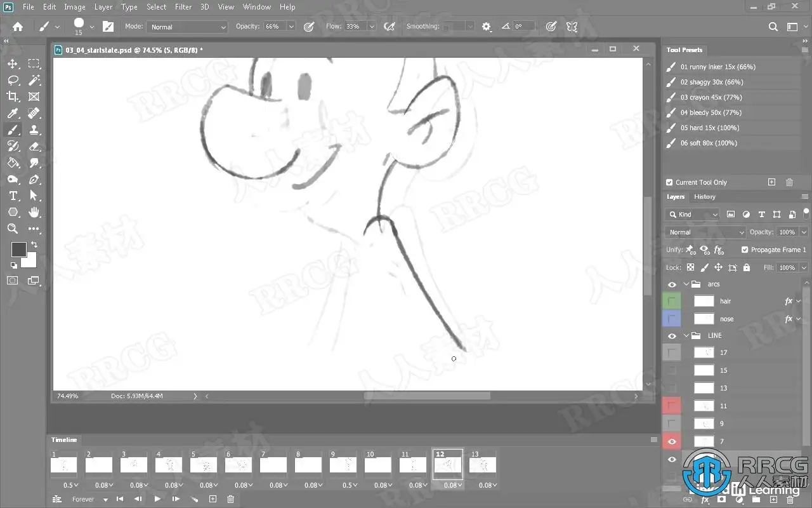812x508 pixels.
Task: Click the tween animation frames icon
Action: 195,499
